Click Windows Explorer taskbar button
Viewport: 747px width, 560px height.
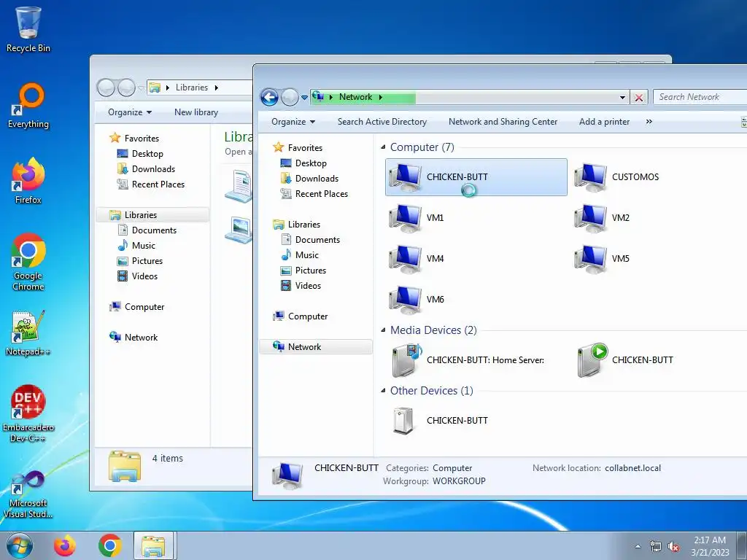(154, 545)
